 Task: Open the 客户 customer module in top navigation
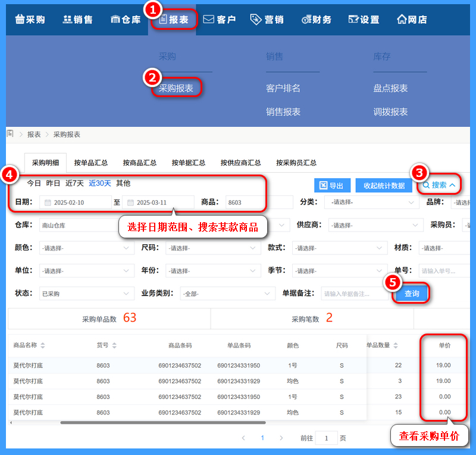click(220, 20)
